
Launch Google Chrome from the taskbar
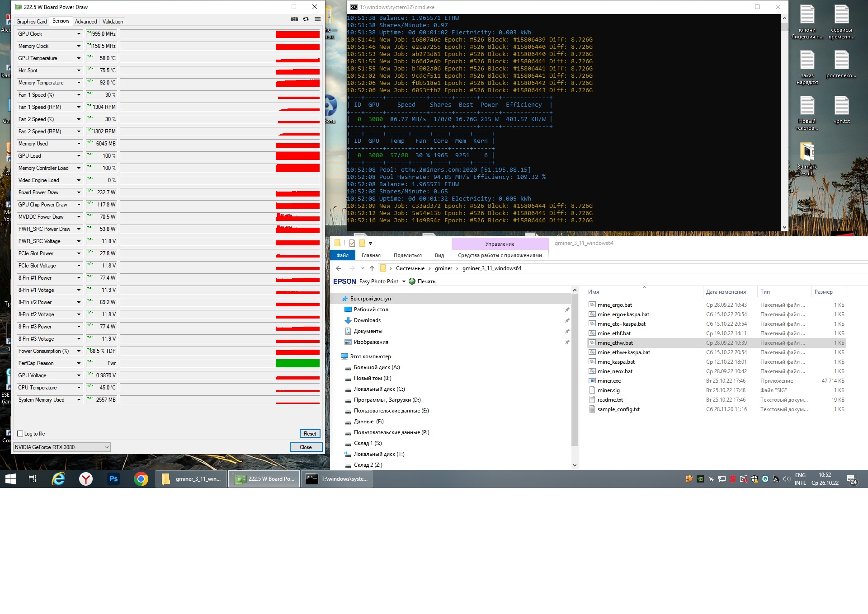141,479
